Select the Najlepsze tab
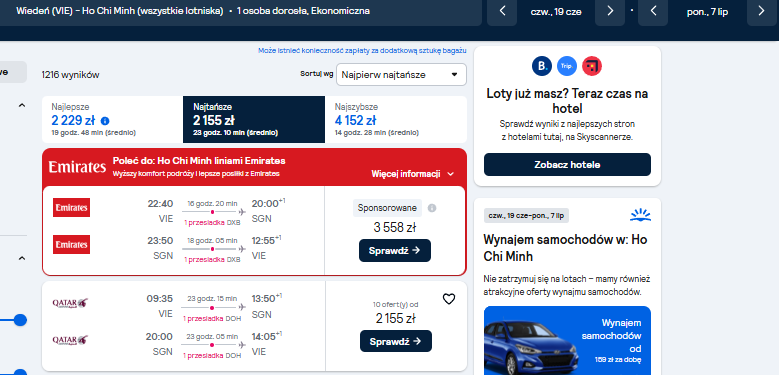The width and height of the screenshot is (779, 375). pos(113,119)
